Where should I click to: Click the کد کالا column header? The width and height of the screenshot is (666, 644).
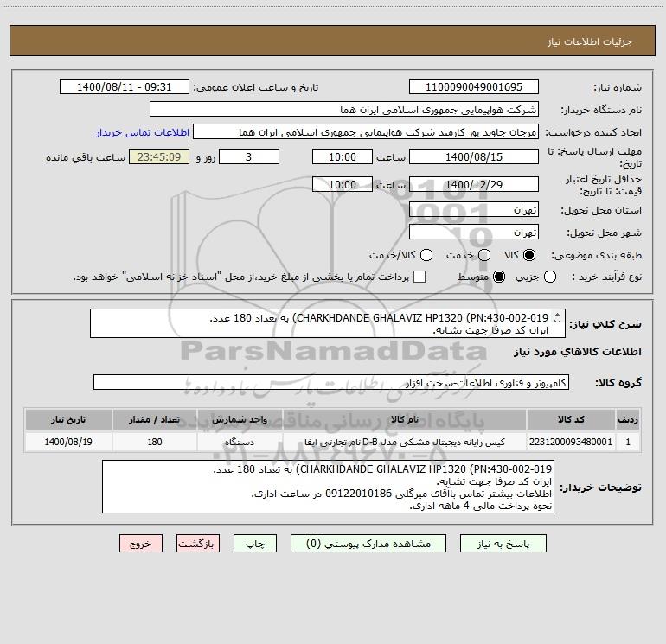pos(571,419)
